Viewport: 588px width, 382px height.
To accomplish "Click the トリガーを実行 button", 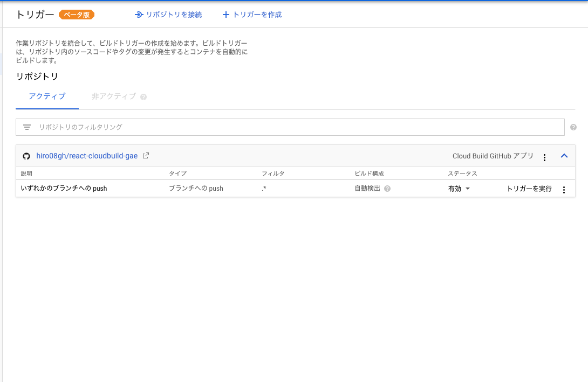I will pyautogui.click(x=529, y=189).
